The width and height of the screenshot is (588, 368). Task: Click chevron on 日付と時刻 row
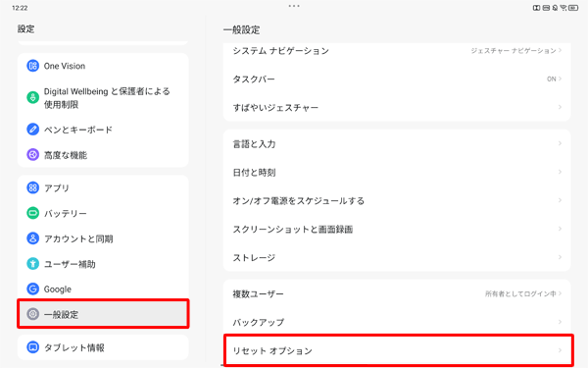(x=560, y=172)
